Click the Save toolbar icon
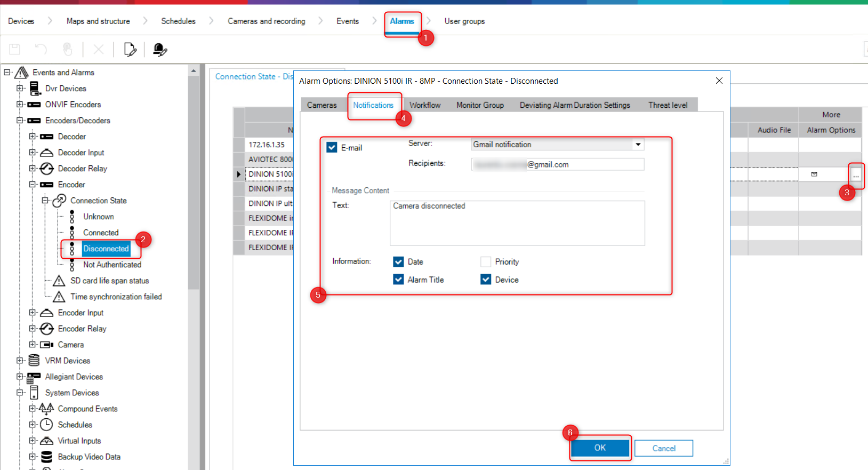The height and width of the screenshot is (470, 868). click(x=15, y=50)
